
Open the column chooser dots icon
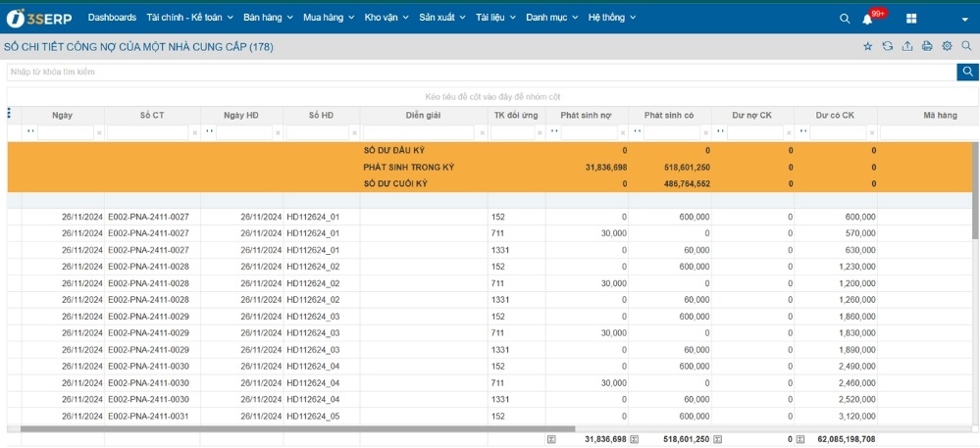point(9,114)
